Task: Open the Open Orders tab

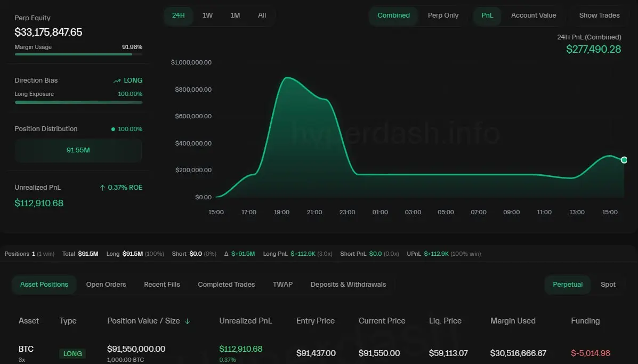Action: (x=106, y=285)
